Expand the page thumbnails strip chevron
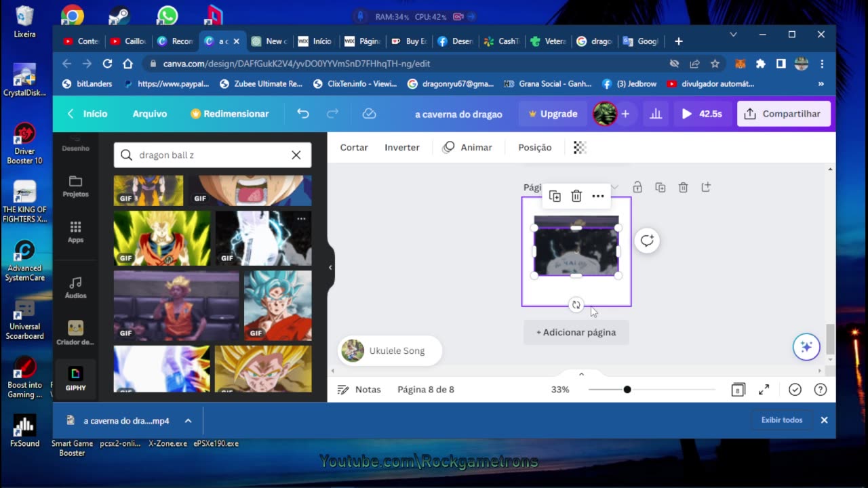 click(x=581, y=374)
